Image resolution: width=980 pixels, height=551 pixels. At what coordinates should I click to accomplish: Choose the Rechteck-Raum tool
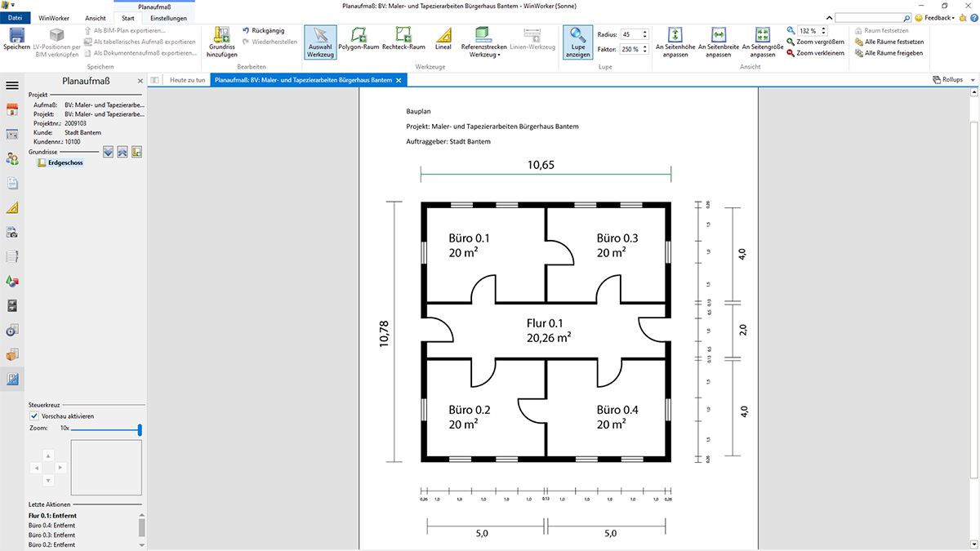(x=403, y=38)
